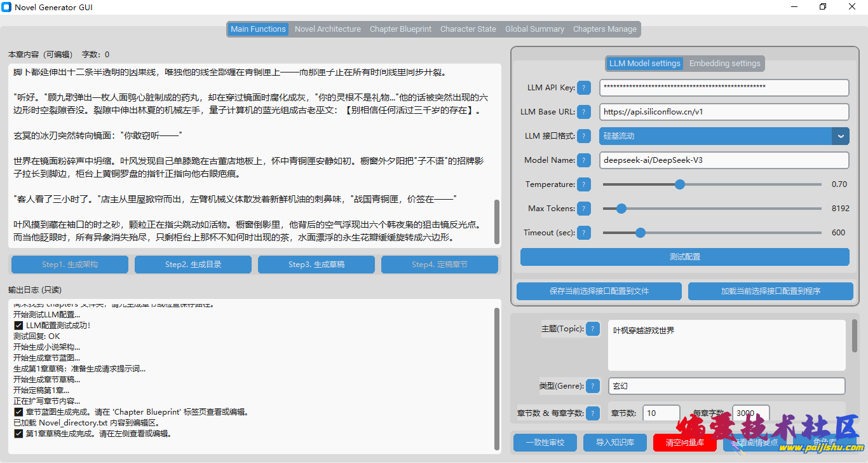
Task: Switch to the Chapter Blueprint tab
Action: pyautogui.click(x=400, y=29)
